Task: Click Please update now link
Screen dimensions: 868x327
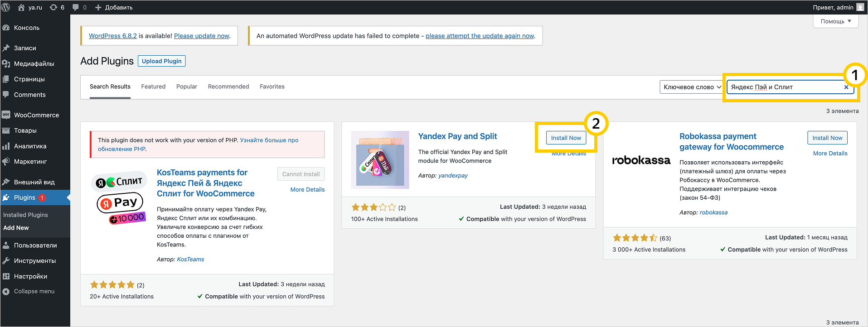Action: [202, 36]
